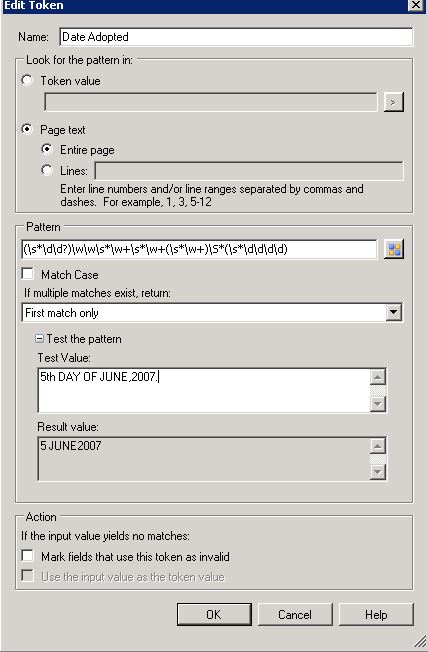Select the Entire page radio option

(x=47, y=149)
